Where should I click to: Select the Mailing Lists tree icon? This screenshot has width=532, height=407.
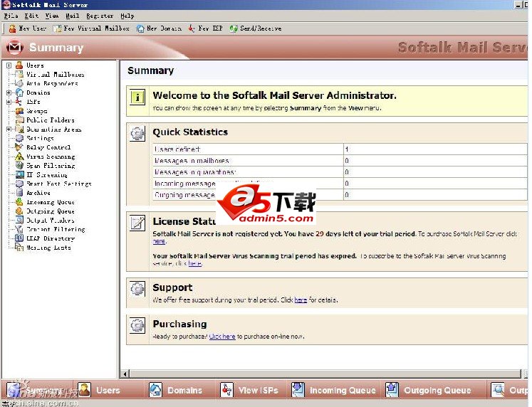tap(19, 248)
